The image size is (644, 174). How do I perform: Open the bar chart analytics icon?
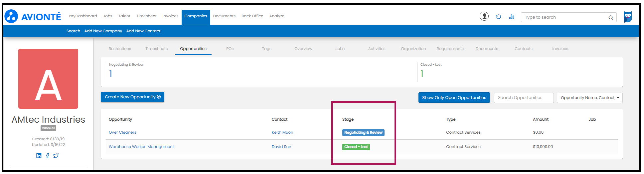(x=511, y=17)
